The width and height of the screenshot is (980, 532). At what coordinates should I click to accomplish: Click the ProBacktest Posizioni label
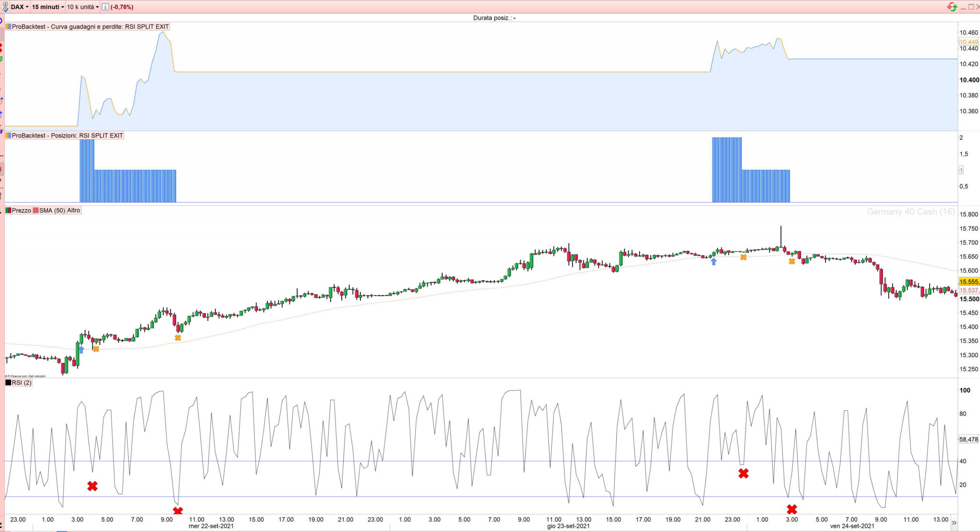click(x=67, y=136)
